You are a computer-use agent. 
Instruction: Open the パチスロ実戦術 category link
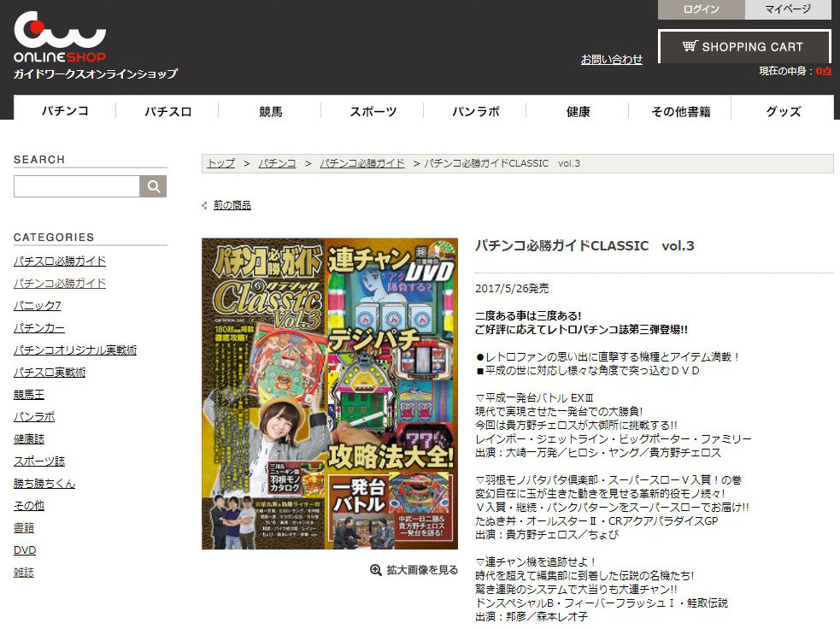(x=50, y=373)
